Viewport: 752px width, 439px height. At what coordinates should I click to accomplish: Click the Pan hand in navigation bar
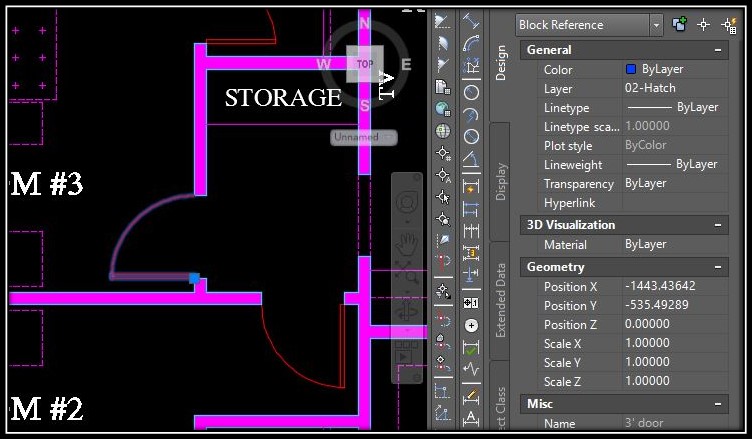tap(407, 245)
